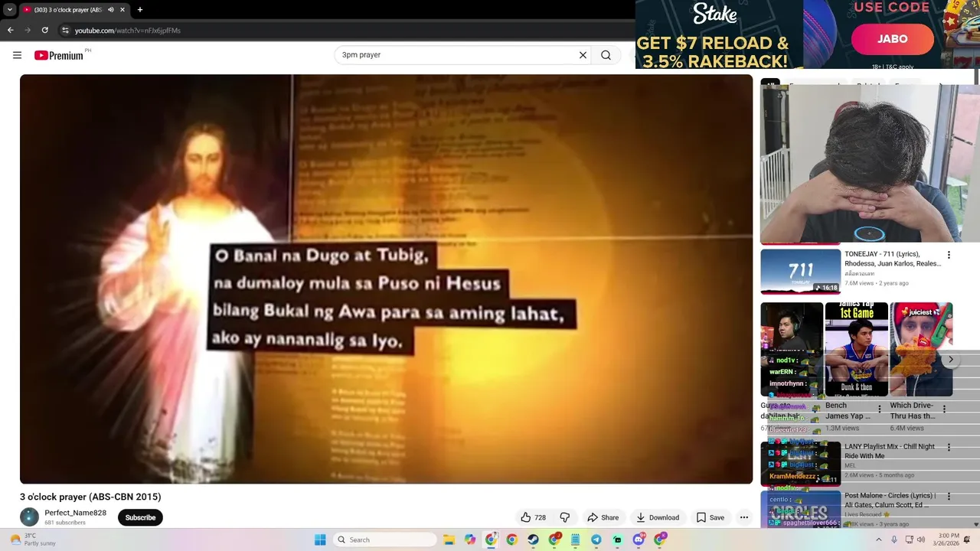
Task: Click the youtube.com address bar
Action: (x=127, y=31)
